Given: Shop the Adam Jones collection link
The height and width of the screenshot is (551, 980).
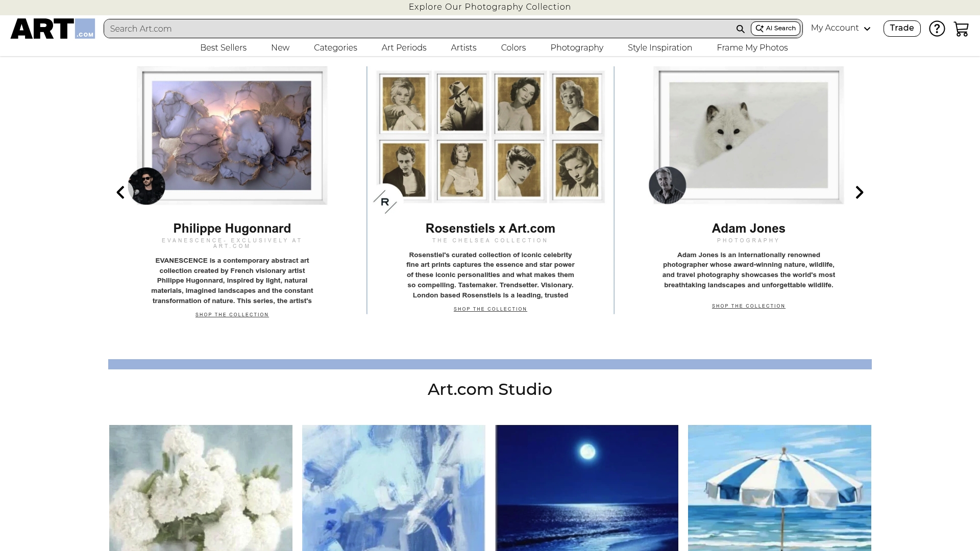Looking at the screenshot, I should coord(748,306).
